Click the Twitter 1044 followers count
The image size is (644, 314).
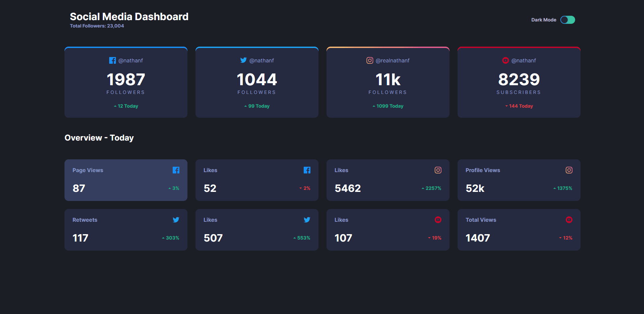point(257,80)
